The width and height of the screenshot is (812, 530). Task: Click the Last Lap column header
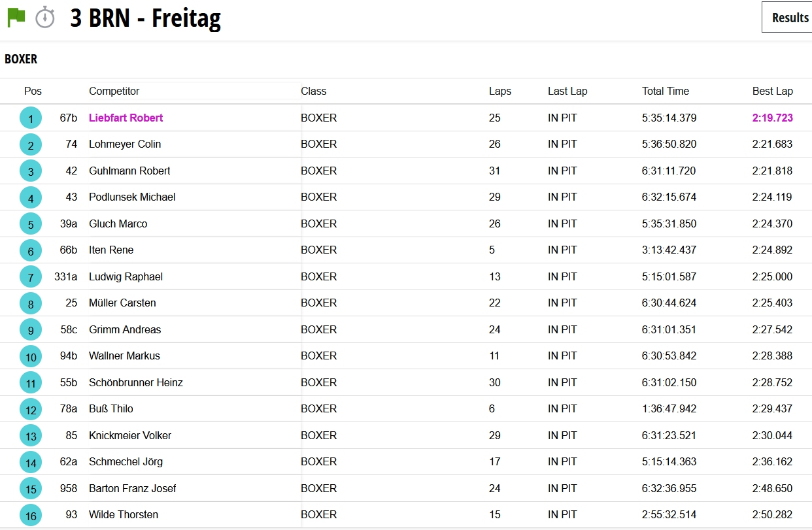pyautogui.click(x=567, y=91)
